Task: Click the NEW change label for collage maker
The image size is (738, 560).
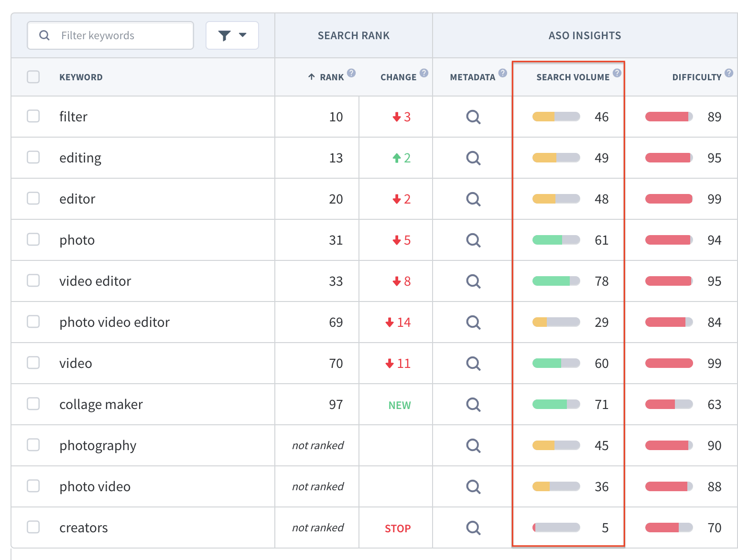Action: coord(400,405)
